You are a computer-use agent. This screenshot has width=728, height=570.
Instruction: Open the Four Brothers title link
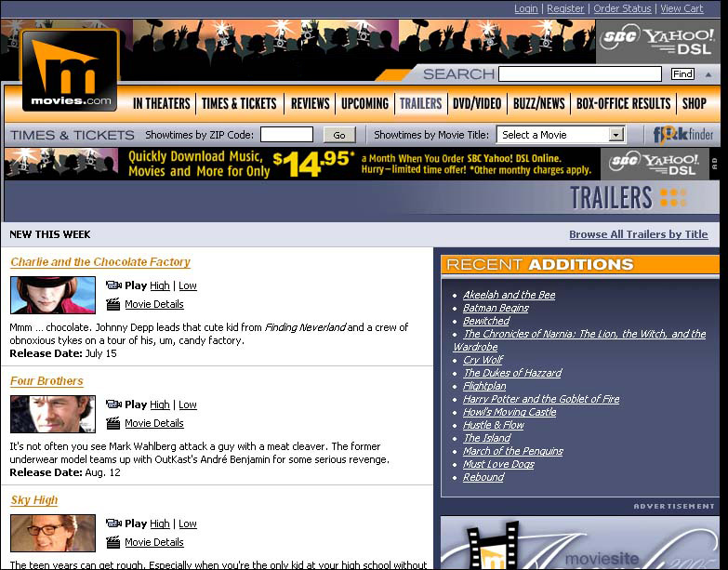(x=46, y=381)
